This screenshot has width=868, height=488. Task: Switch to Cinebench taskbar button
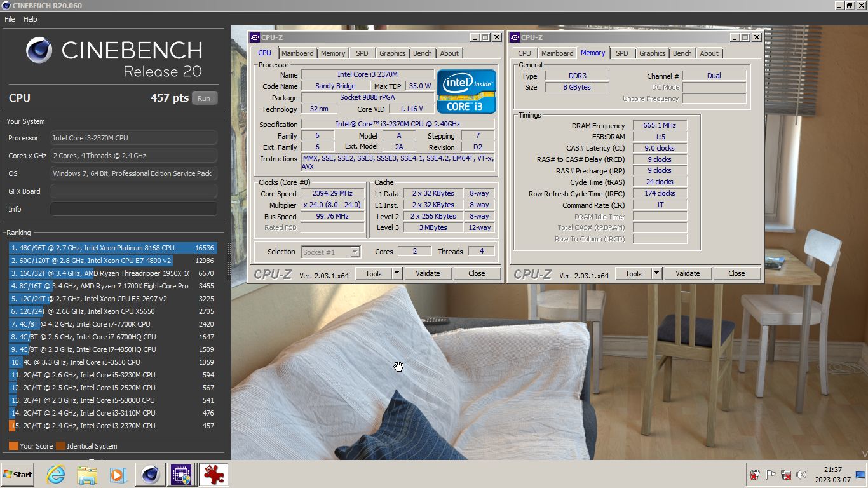coord(151,475)
